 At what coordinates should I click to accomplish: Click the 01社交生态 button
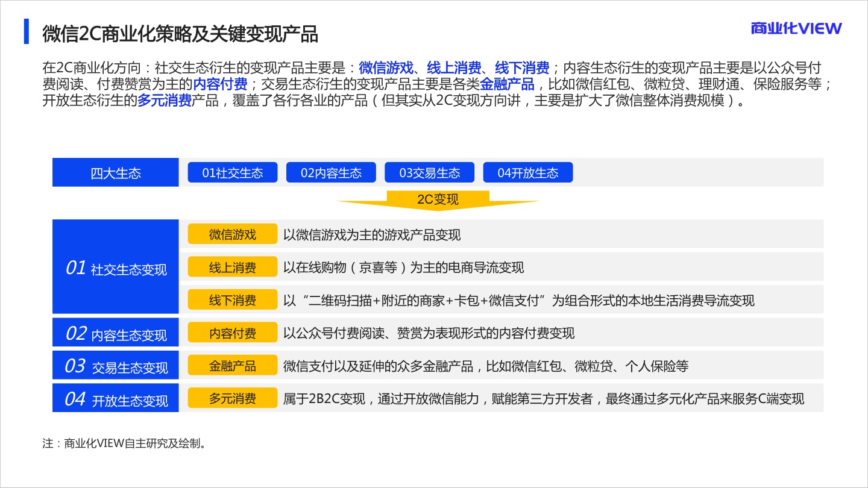pos(233,173)
